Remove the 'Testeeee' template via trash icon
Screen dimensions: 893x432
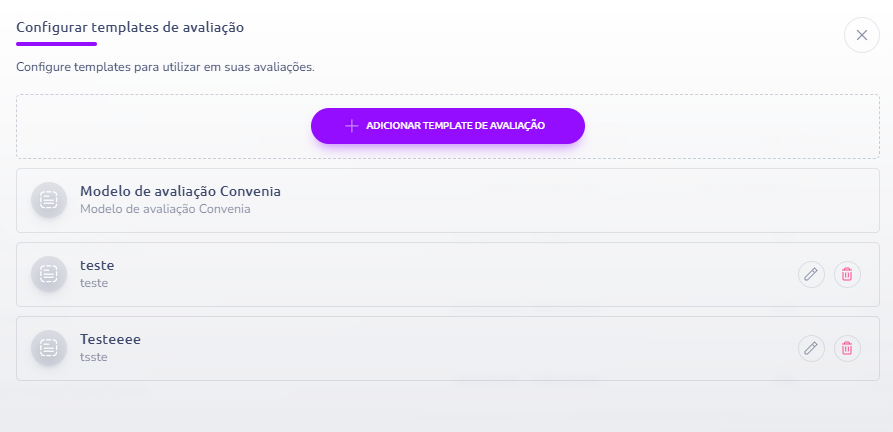tap(847, 348)
